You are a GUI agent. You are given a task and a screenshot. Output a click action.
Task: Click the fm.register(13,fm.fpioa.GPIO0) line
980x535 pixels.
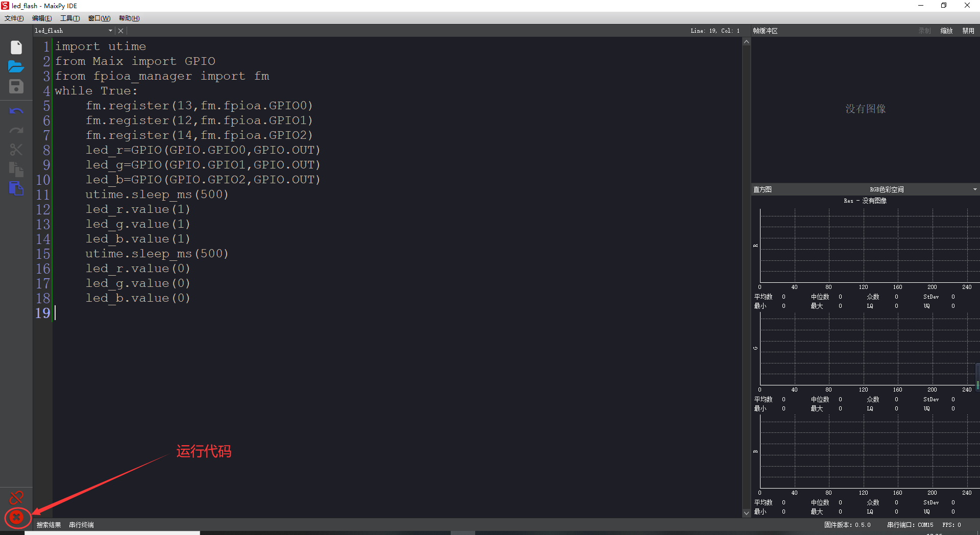tap(199, 106)
